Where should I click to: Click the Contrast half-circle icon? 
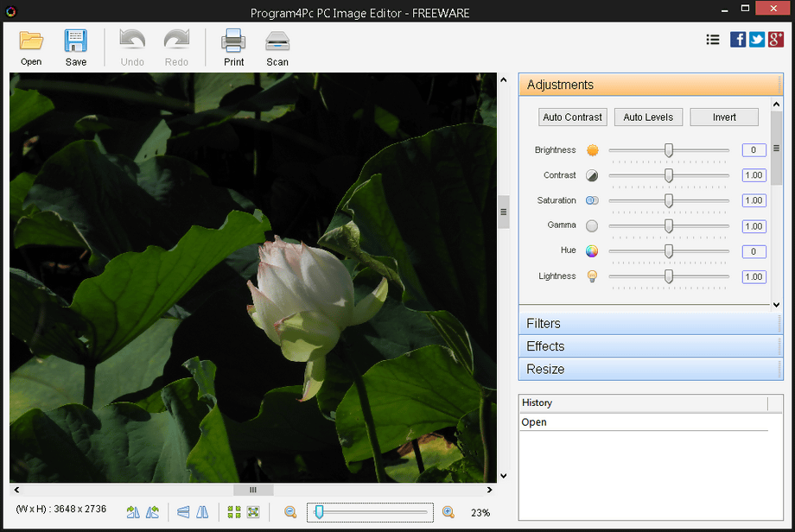coord(592,175)
